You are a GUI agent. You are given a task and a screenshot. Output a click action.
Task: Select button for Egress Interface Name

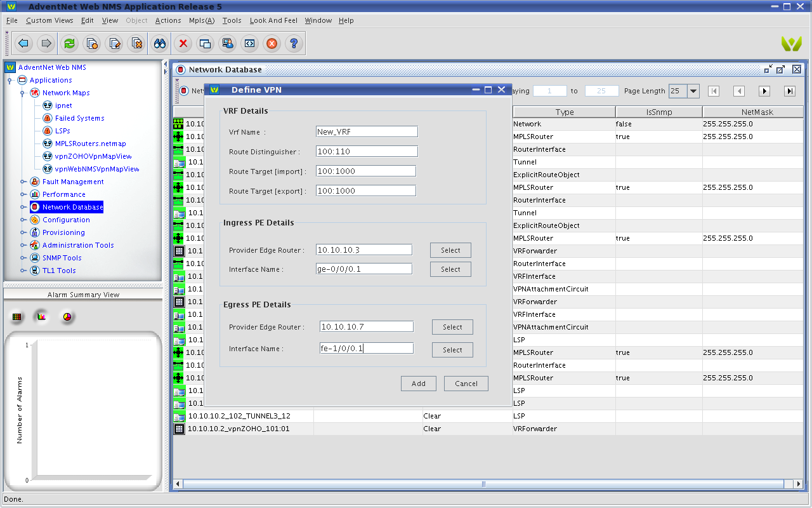tap(452, 350)
